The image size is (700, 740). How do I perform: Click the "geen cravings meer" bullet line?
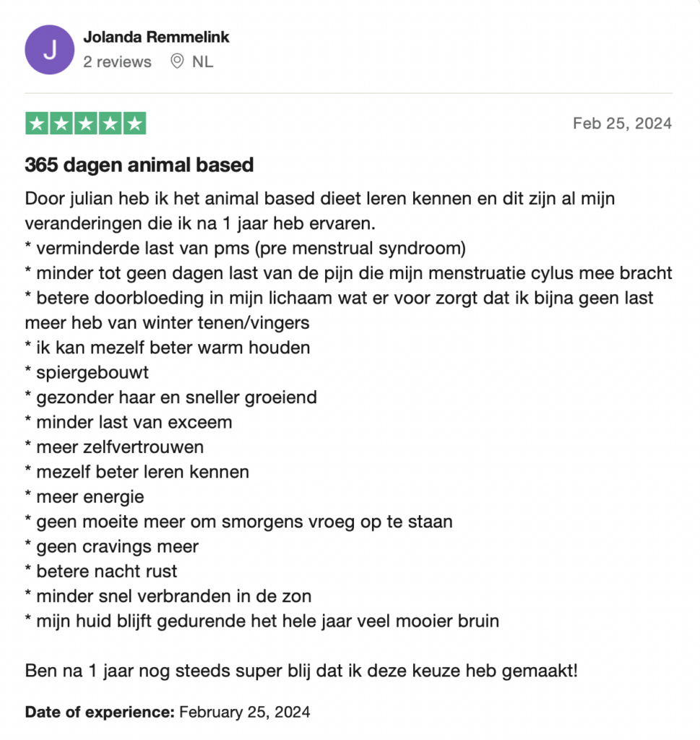[x=111, y=546]
